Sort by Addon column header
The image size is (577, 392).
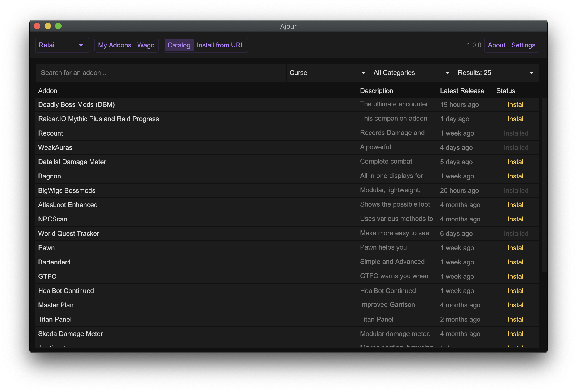pyautogui.click(x=48, y=91)
